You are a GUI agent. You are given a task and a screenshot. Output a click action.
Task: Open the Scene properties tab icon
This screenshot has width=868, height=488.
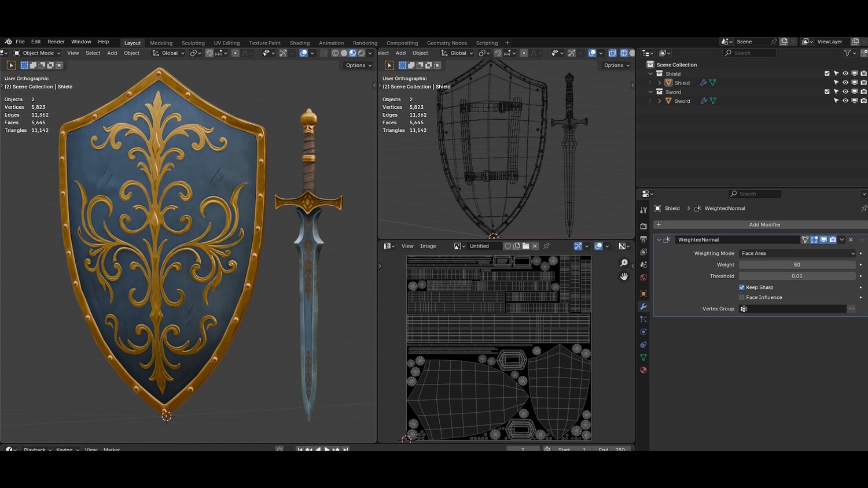643,264
